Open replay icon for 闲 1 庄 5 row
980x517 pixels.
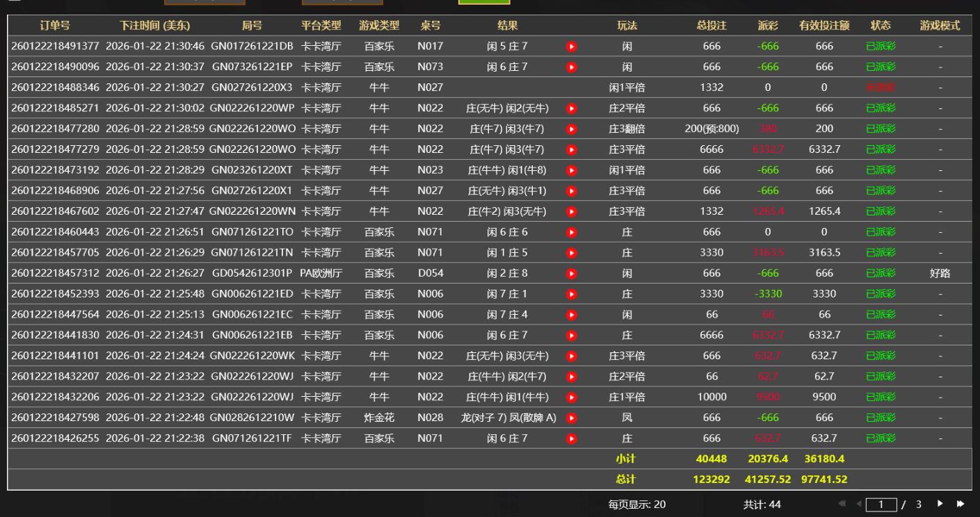tap(571, 253)
